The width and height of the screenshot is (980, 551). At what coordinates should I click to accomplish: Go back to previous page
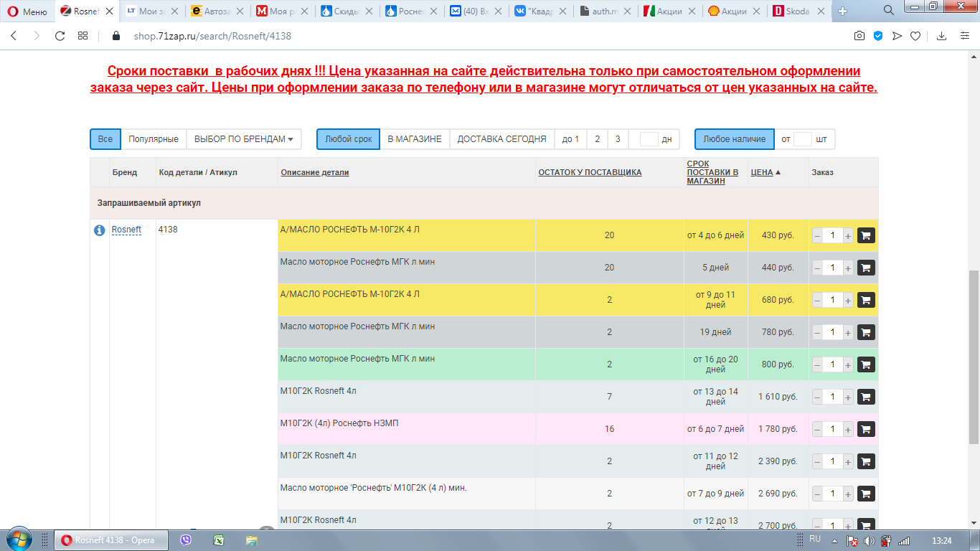pos(14,36)
